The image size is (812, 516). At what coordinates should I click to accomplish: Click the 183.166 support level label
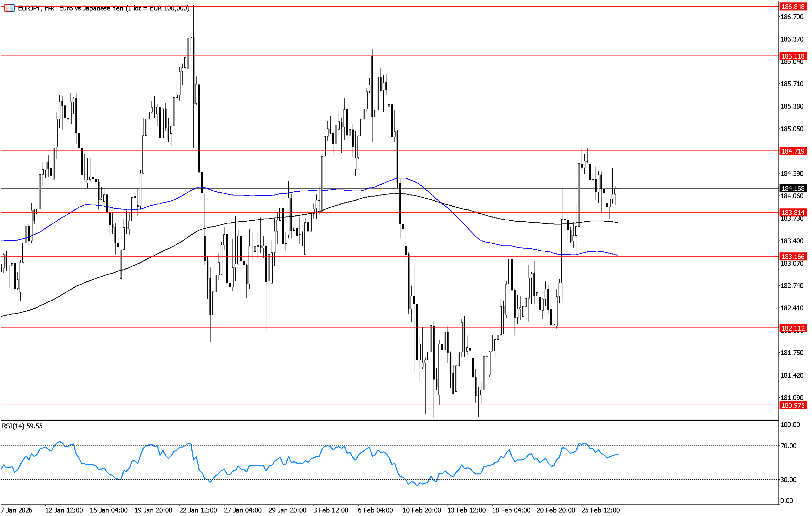click(792, 256)
